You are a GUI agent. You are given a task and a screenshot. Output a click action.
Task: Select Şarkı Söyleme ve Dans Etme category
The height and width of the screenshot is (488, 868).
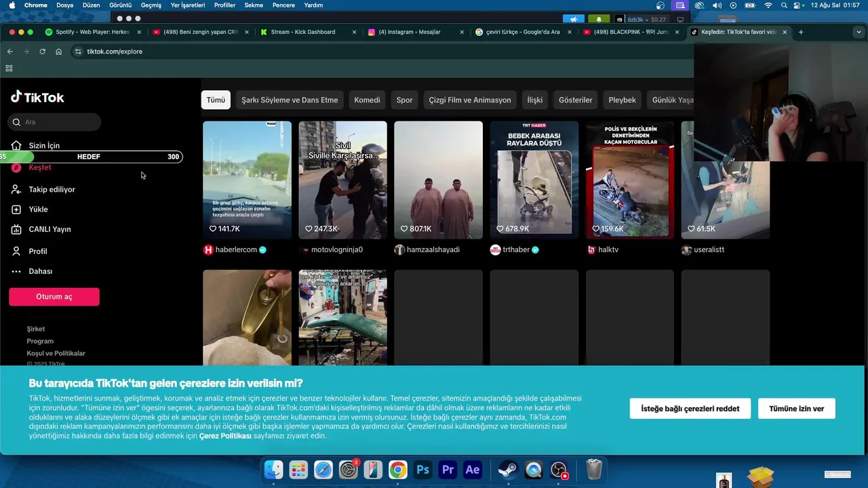click(x=290, y=100)
